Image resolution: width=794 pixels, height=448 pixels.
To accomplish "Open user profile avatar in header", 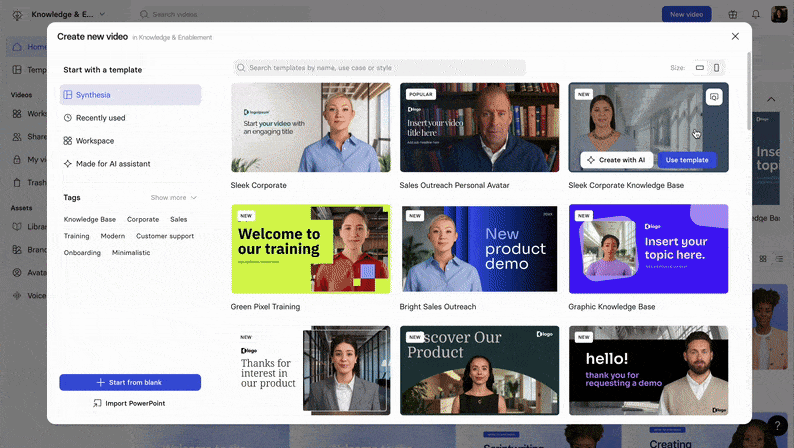I will pyautogui.click(x=779, y=14).
